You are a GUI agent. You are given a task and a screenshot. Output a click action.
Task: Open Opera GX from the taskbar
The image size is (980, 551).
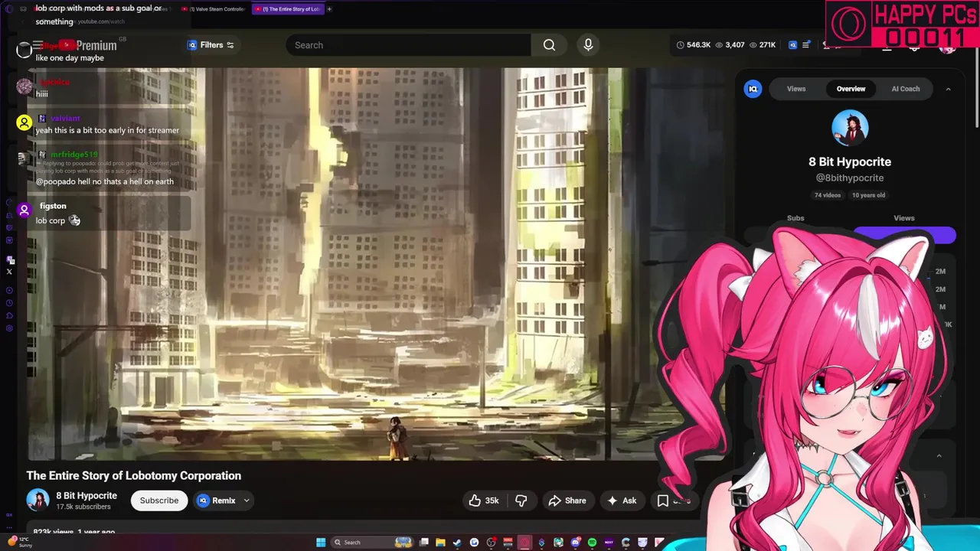524,543
